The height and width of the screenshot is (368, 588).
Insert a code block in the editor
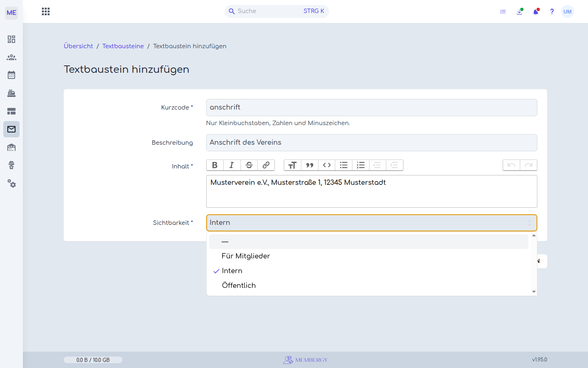point(327,165)
